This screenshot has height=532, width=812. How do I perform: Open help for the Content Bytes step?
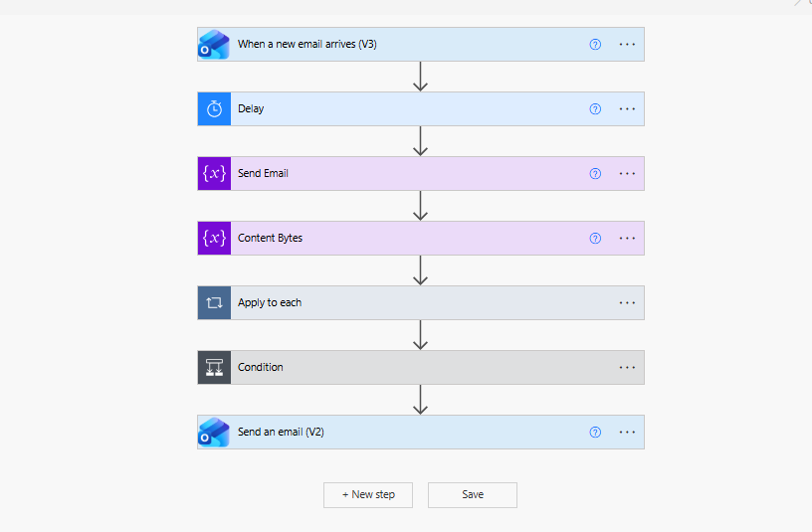pos(595,239)
